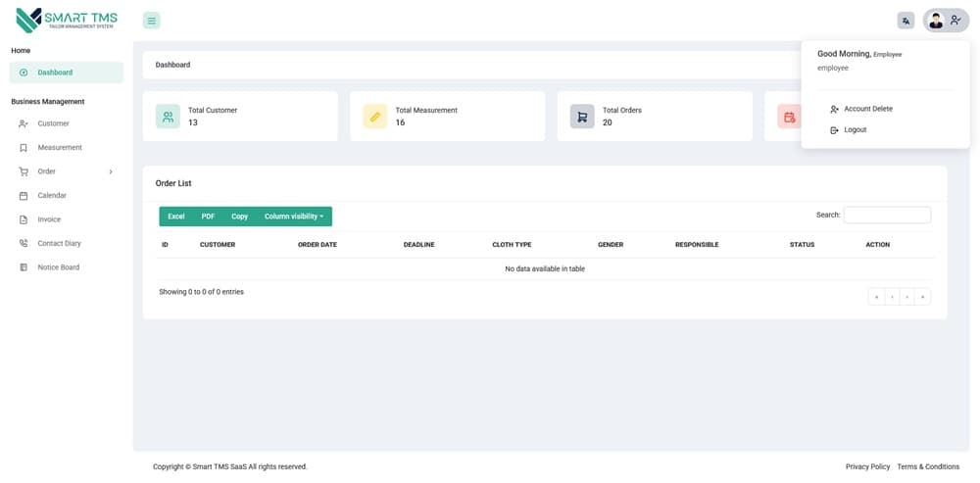The image size is (980, 483).
Task: Open the Notice Board page
Action: click(58, 267)
